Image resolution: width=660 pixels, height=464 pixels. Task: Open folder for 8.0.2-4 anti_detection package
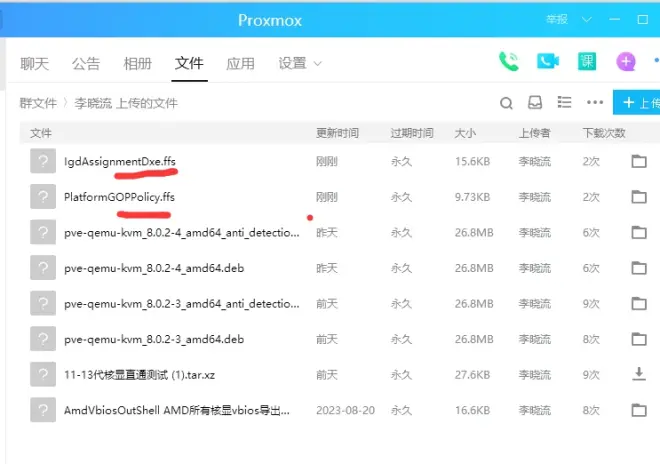click(639, 232)
